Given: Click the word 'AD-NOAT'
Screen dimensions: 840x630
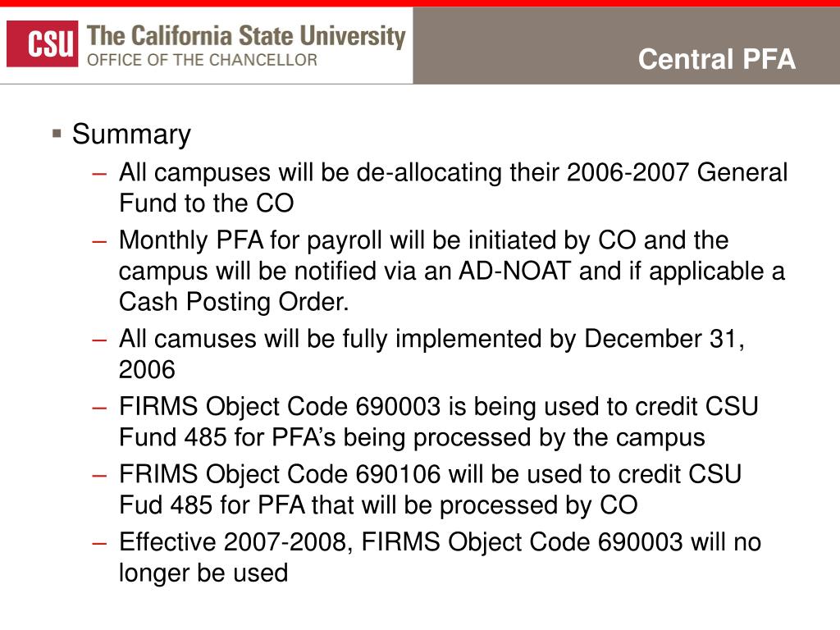Looking at the screenshot, I should click(x=515, y=271).
